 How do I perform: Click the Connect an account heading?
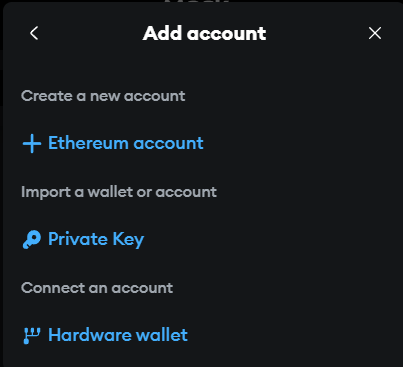tap(97, 288)
